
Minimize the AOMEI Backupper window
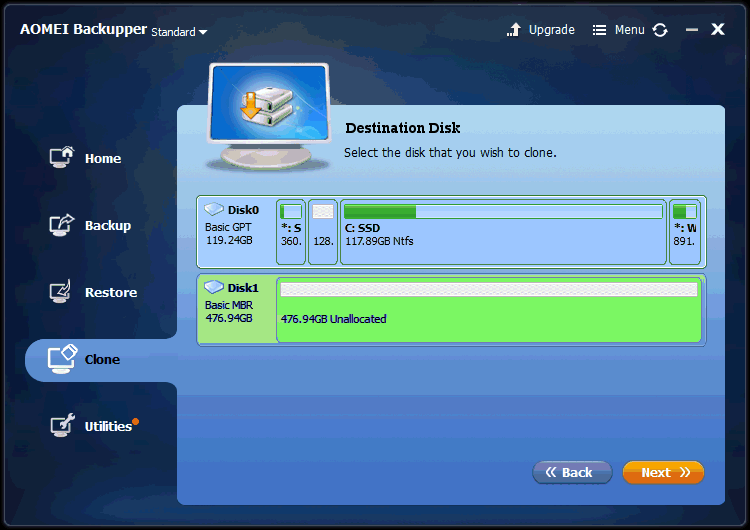[x=692, y=30]
